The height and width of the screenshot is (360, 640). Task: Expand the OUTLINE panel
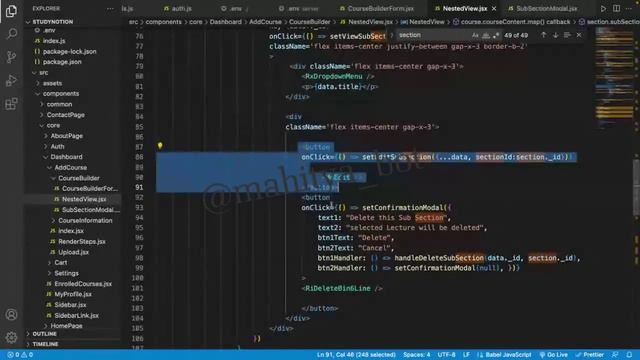point(44,334)
